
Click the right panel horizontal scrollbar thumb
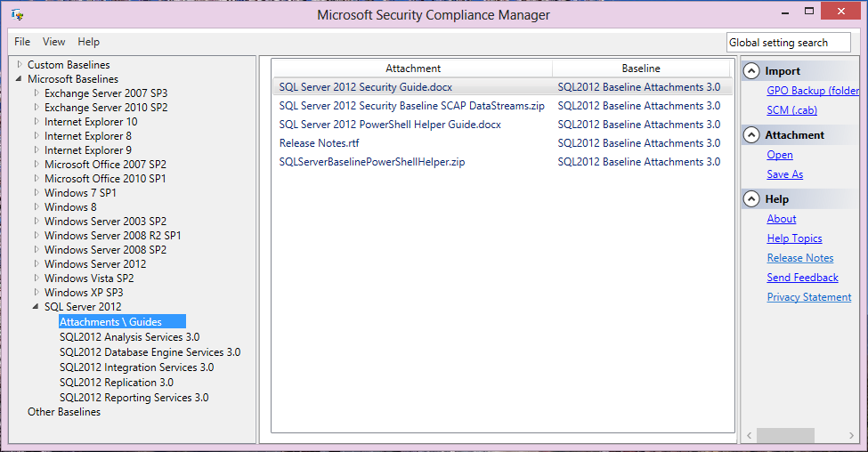point(785,435)
